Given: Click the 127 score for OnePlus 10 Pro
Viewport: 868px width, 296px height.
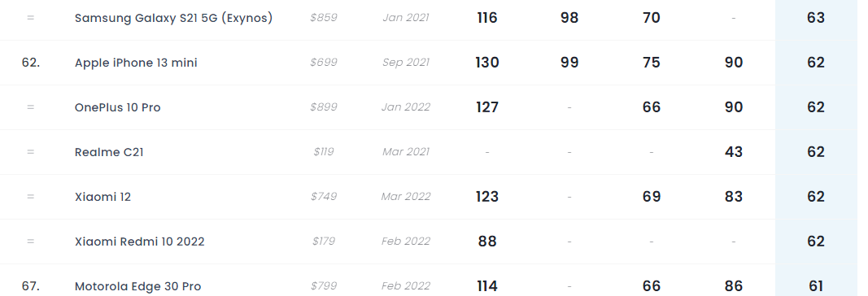Looking at the screenshot, I should coord(486,107).
